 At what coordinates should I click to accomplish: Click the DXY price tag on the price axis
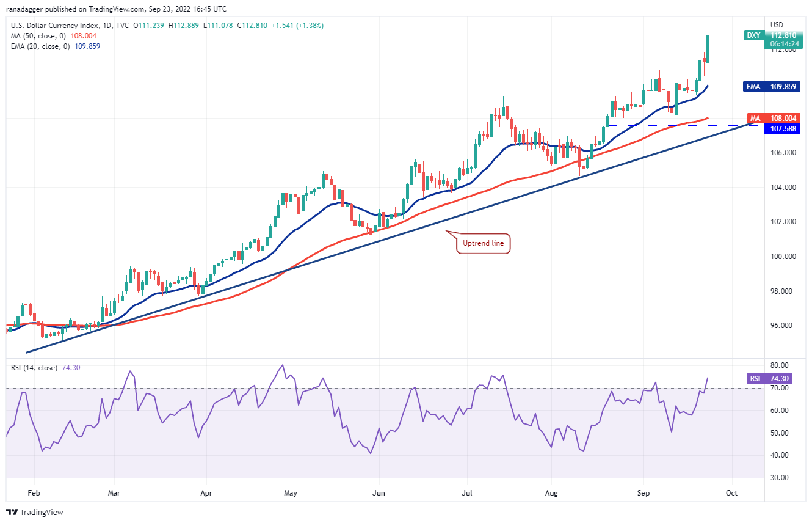[753, 35]
